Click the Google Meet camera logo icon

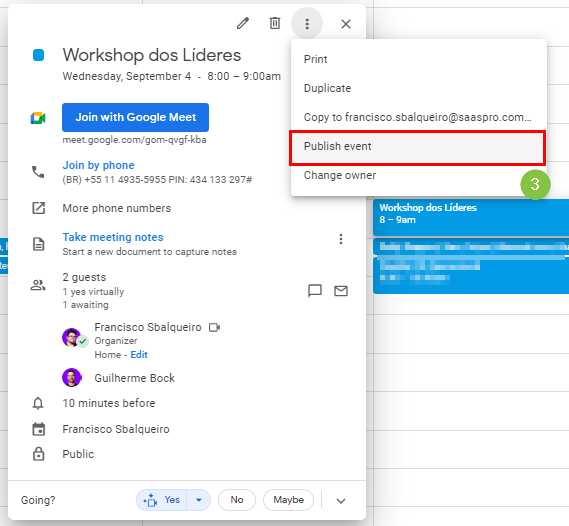tap(38, 118)
